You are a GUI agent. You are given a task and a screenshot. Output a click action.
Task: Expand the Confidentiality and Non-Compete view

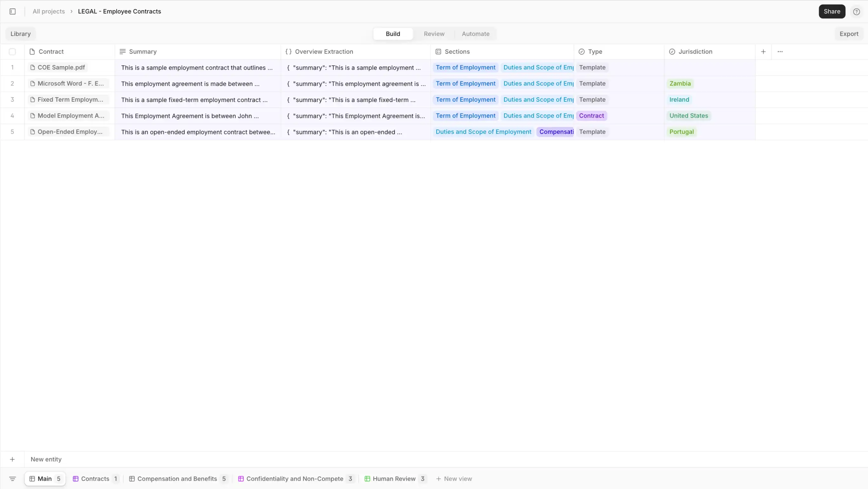click(294, 478)
